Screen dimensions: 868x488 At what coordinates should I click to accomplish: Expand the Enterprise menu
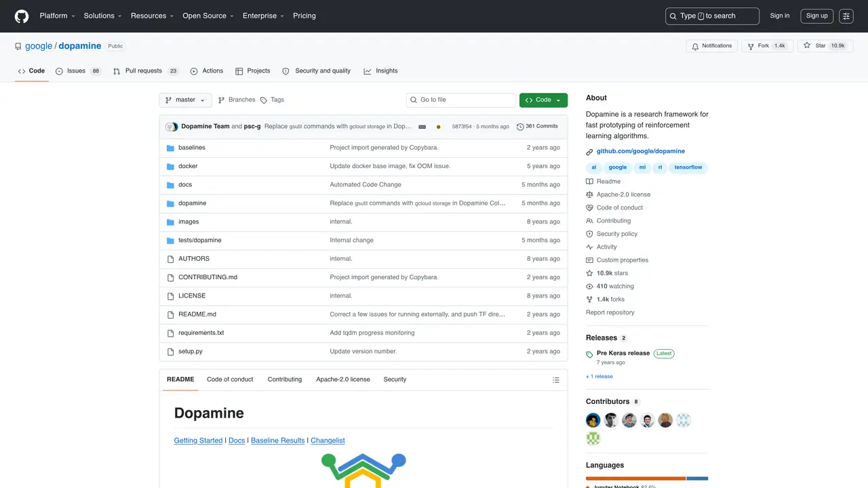click(x=263, y=16)
